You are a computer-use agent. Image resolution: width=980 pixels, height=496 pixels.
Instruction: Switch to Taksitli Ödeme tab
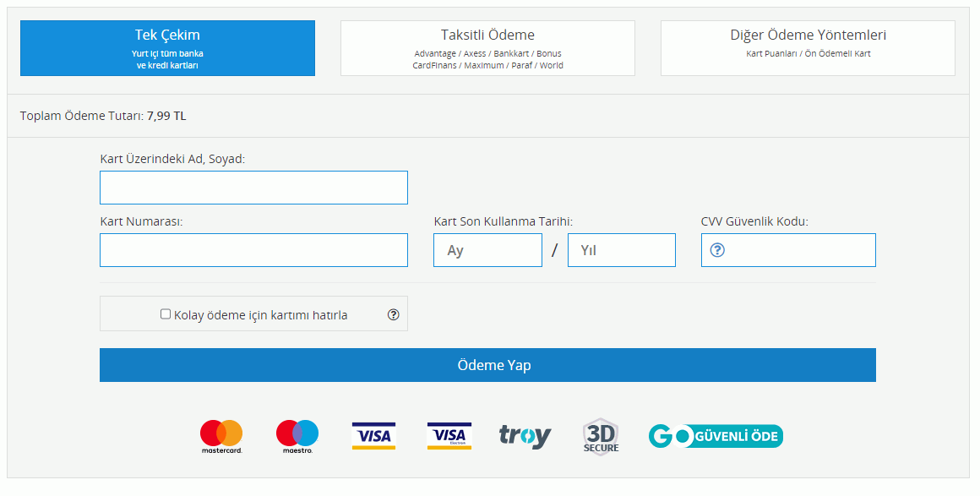point(487,48)
